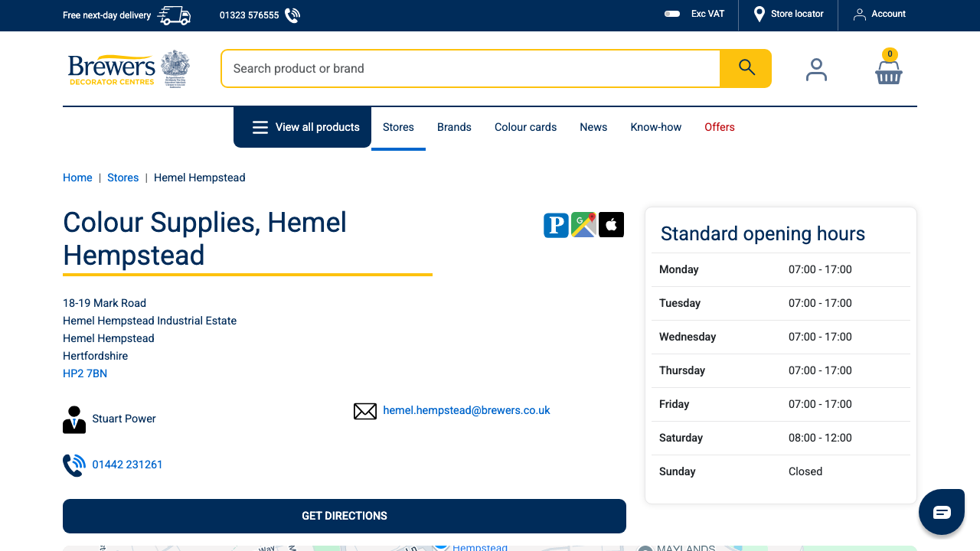
Task: Expand the View all products menu
Action: point(302,127)
